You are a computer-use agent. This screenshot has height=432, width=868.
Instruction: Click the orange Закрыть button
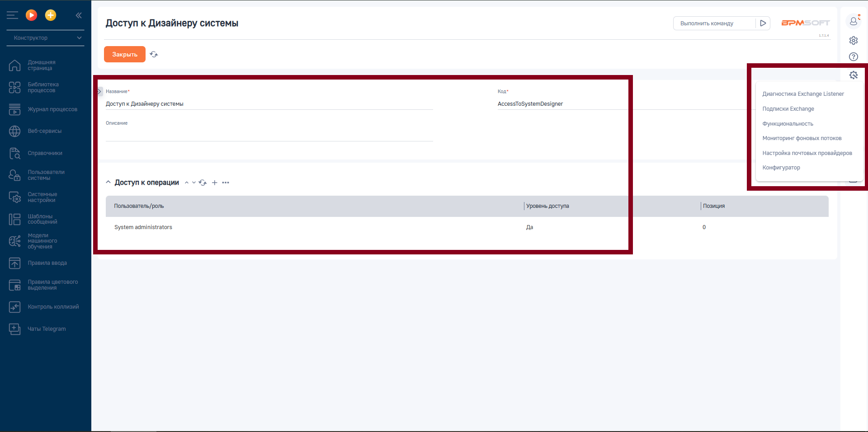click(x=125, y=54)
